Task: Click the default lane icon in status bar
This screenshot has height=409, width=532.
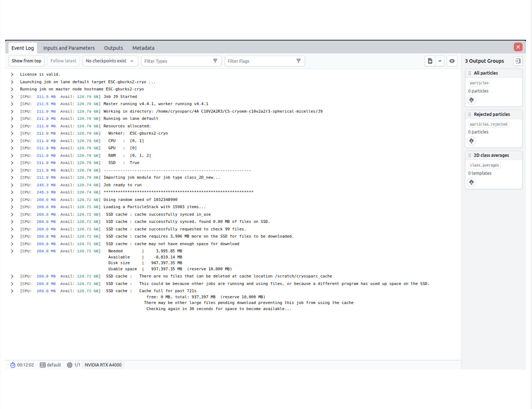Action: [x=42, y=365]
